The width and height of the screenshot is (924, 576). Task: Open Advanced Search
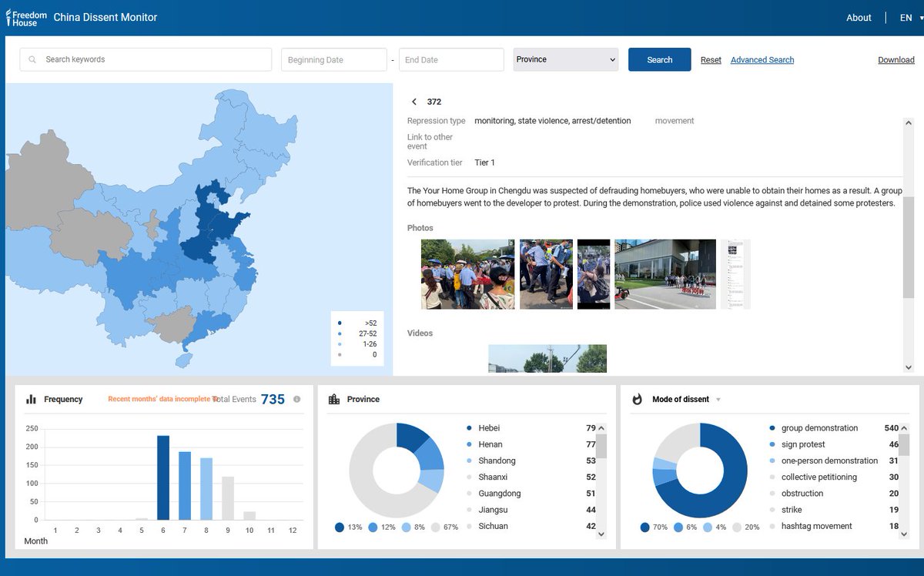click(x=762, y=60)
